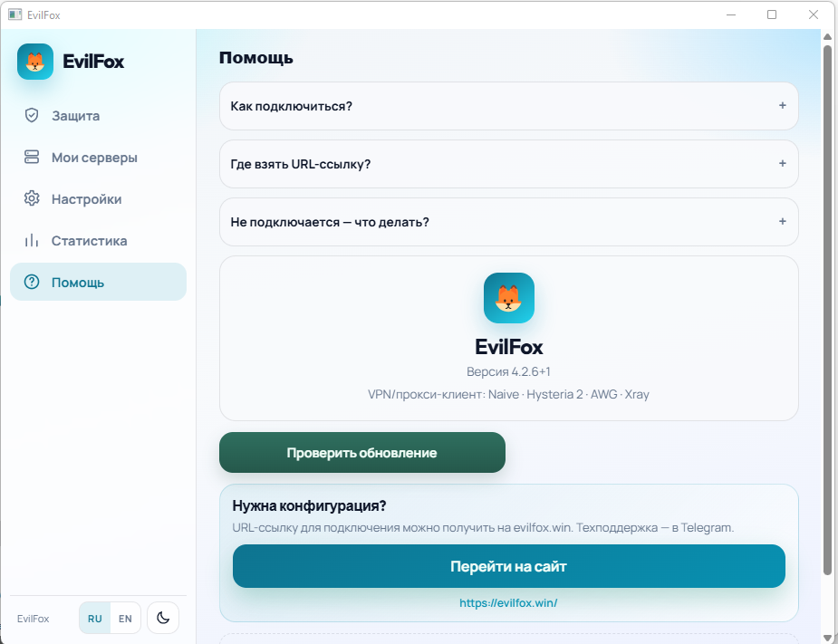This screenshot has height=644, width=838.
Task: Expand 'Где взять URL-ссылку?' with its plus
Action: coord(783,164)
